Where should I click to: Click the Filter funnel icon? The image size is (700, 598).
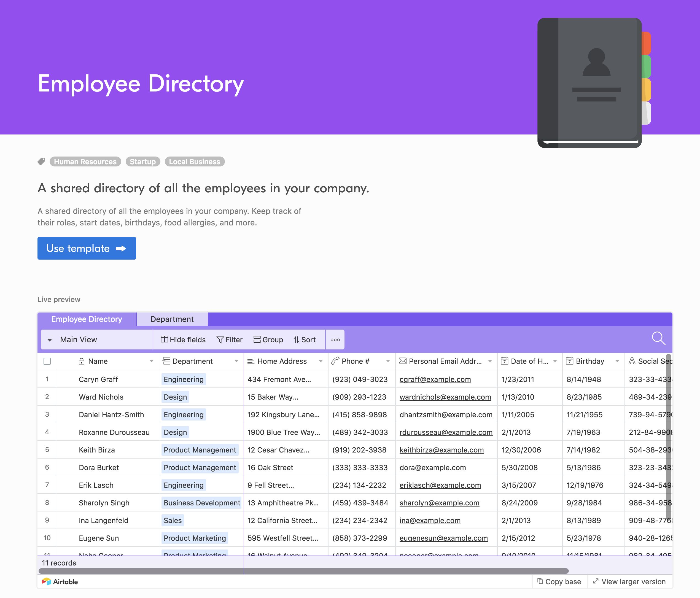pyautogui.click(x=220, y=340)
